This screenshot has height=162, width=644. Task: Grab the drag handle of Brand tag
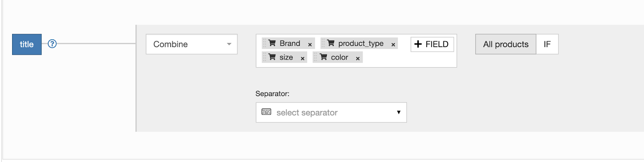click(264, 43)
